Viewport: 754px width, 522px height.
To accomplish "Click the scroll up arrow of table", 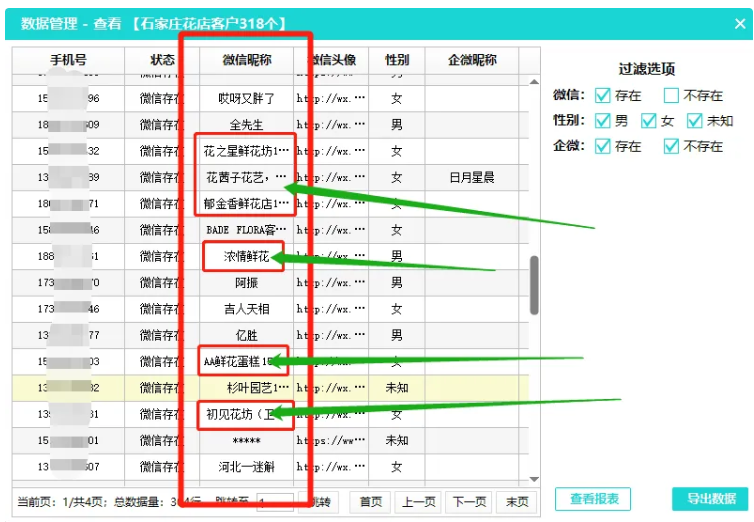I will point(534,82).
